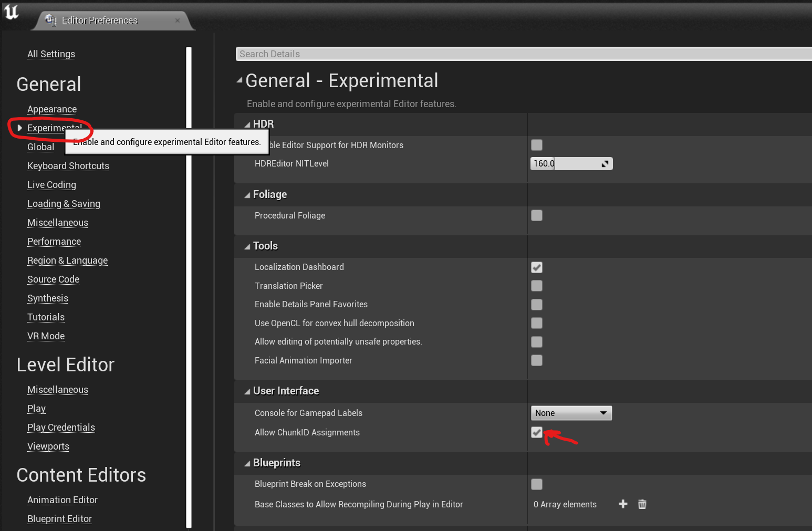The width and height of the screenshot is (812, 531).
Task: Click the Unreal Engine logo icon
Action: 11,12
